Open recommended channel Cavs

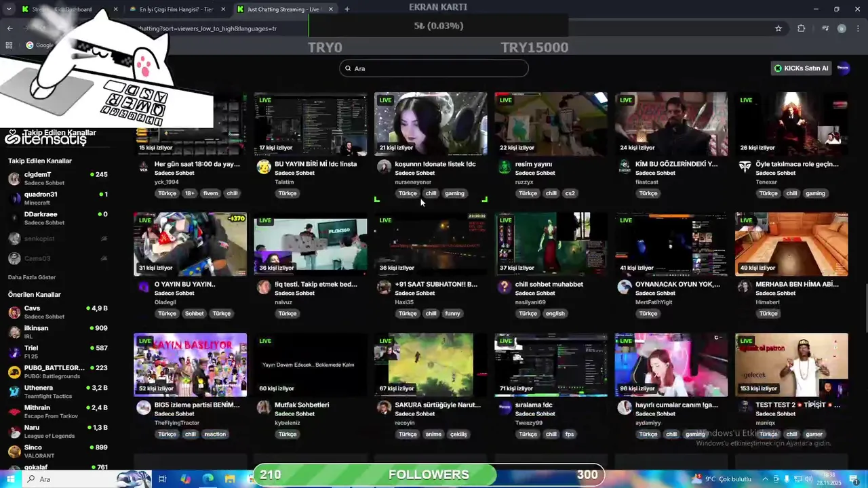point(58,312)
